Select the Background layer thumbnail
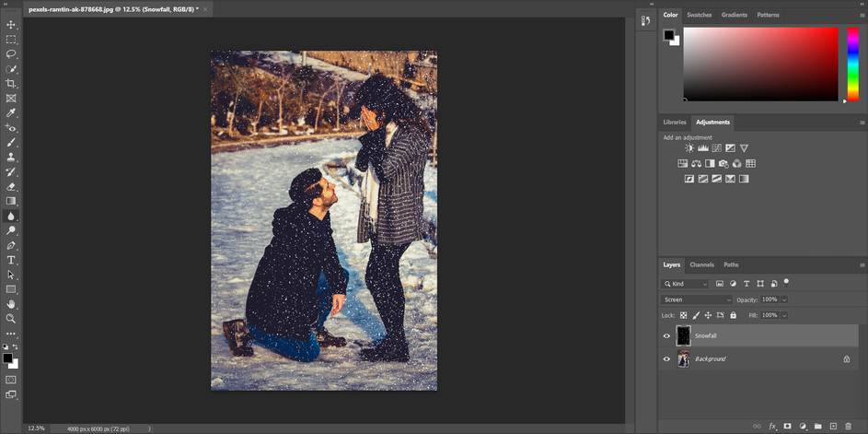The width and height of the screenshot is (868, 434). 684,359
